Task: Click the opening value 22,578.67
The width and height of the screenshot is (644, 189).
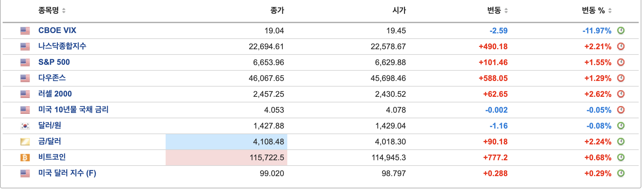Action: (388, 47)
